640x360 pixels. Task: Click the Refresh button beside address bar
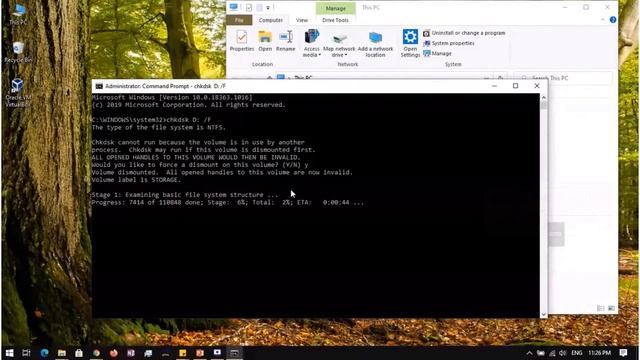point(500,78)
